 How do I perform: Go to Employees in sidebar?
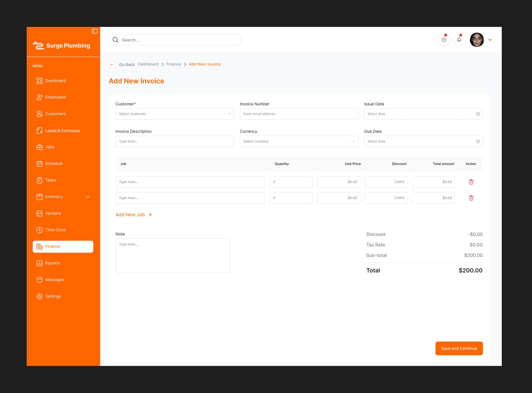click(x=55, y=97)
